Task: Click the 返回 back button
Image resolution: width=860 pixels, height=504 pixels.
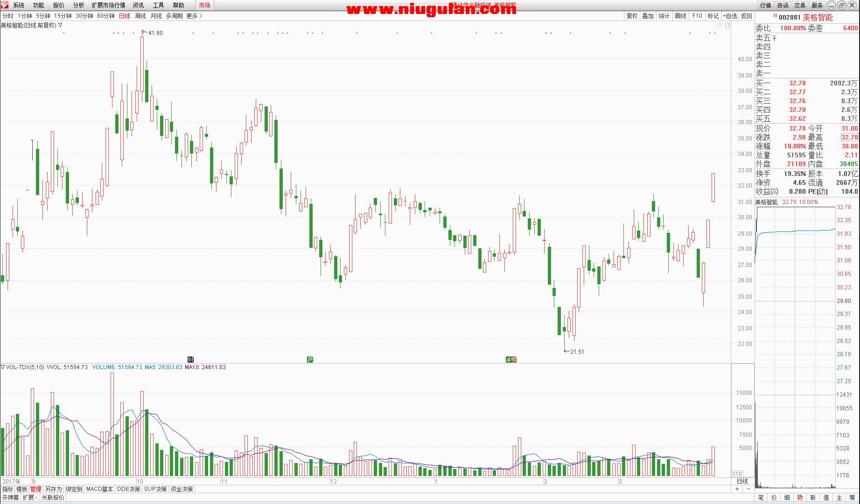Action: point(747,16)
